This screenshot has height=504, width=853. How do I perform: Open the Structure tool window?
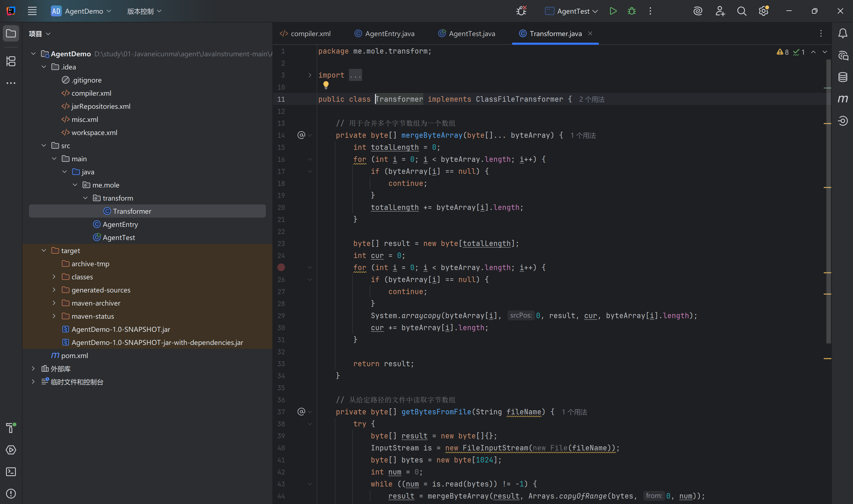pyautogui.click(x=11, y=61)
